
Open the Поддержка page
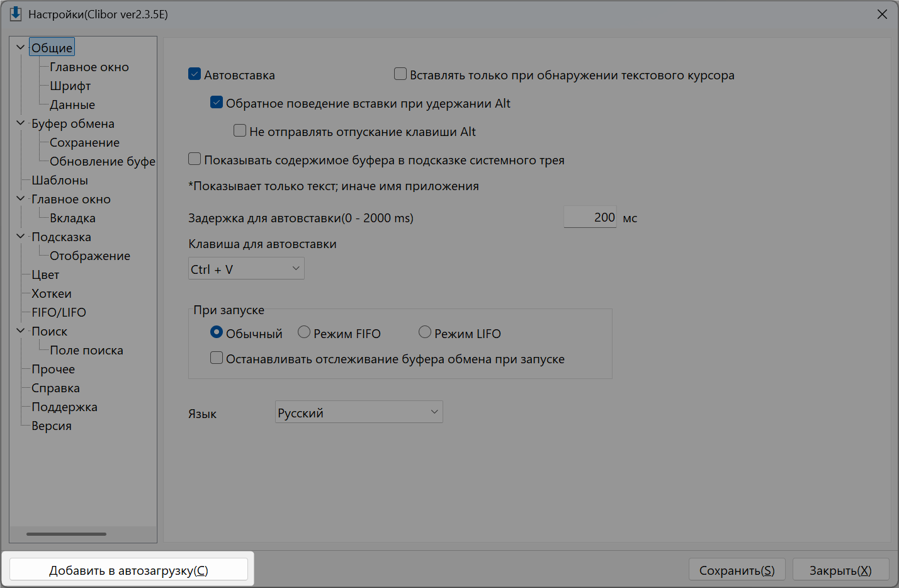65,407
